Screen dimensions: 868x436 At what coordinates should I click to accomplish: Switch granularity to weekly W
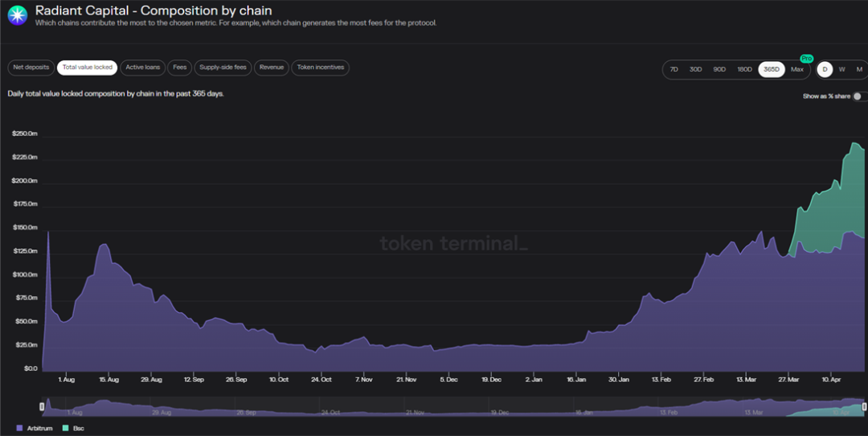click(842, 70)
